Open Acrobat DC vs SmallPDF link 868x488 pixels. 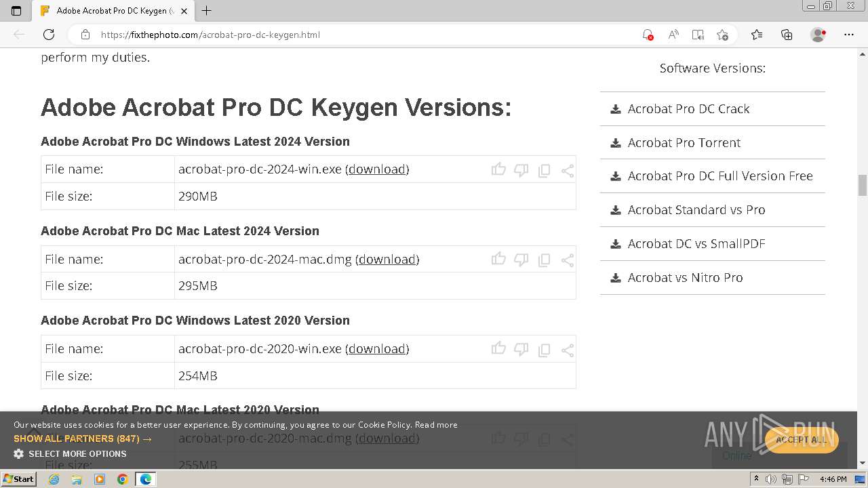tap(696, 243)
